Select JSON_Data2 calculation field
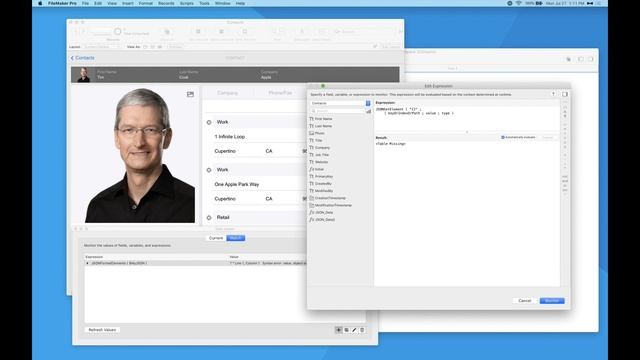This screenshot has width=640, height=360. pos(324,220)
